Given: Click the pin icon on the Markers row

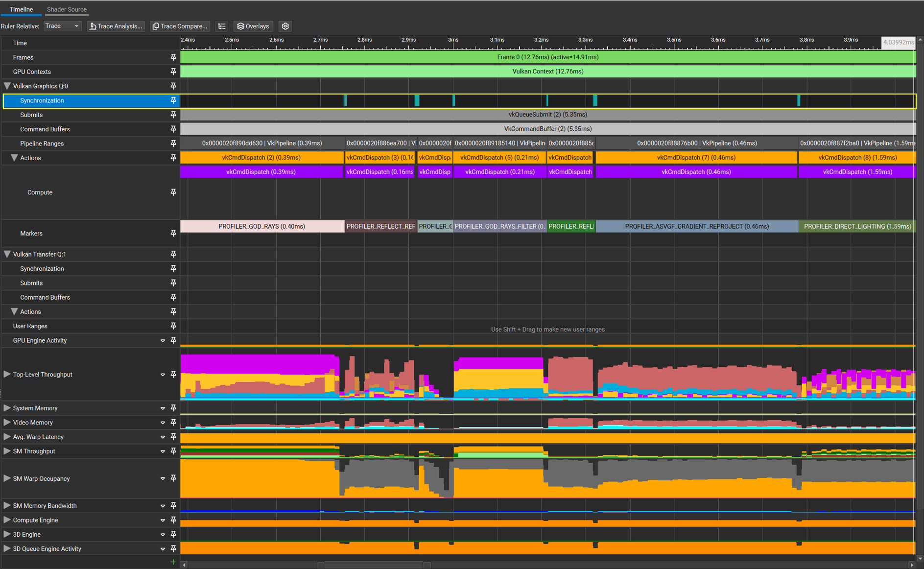Looking at the screenshot, I should 173,234.
